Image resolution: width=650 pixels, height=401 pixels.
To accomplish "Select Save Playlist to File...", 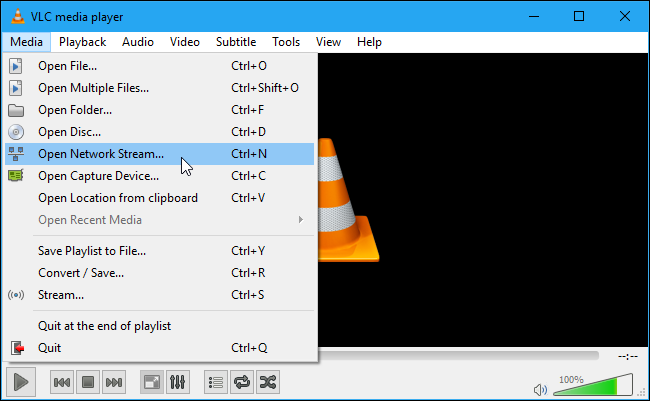I will tap(160, 251).
